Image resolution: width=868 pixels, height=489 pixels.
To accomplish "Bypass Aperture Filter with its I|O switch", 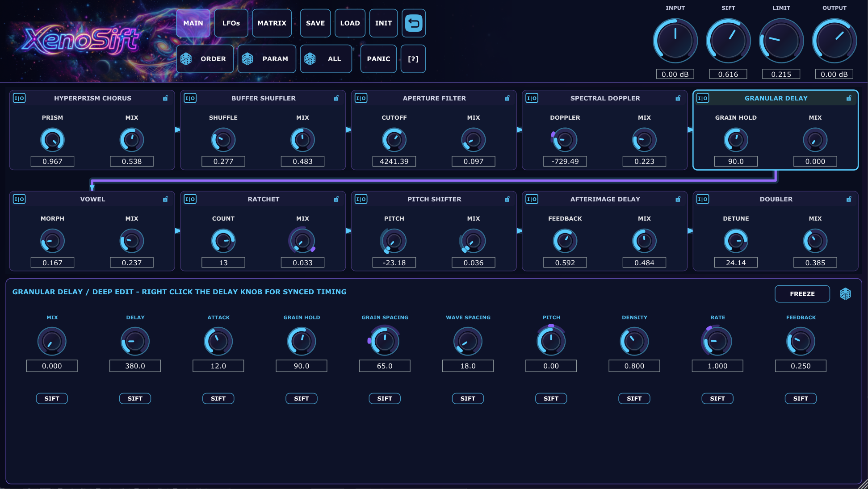I will pyautogui.click(x=361, y=98).
